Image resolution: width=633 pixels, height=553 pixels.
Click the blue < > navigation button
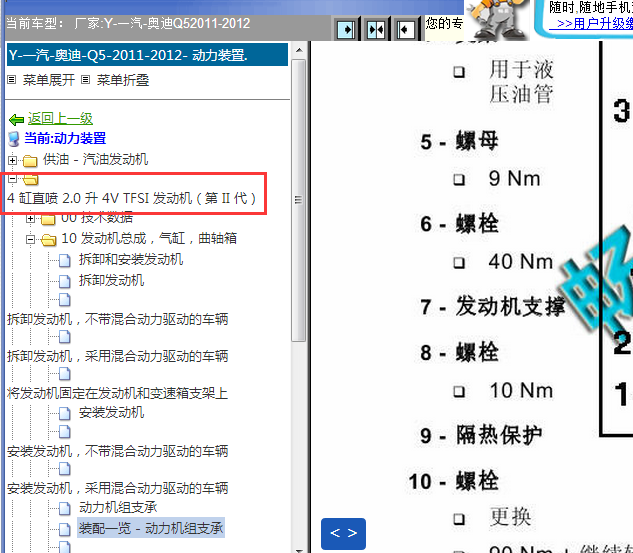point(344,534)
